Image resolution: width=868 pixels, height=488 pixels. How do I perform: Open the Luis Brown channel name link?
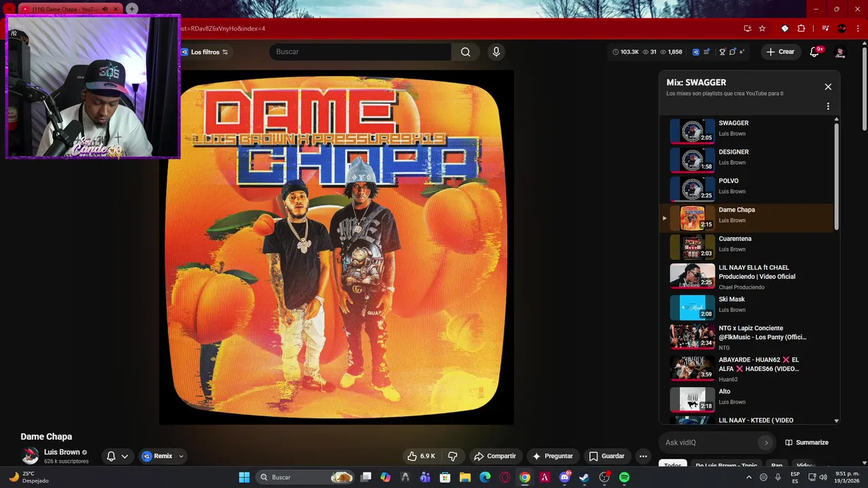tap(62, 452)
